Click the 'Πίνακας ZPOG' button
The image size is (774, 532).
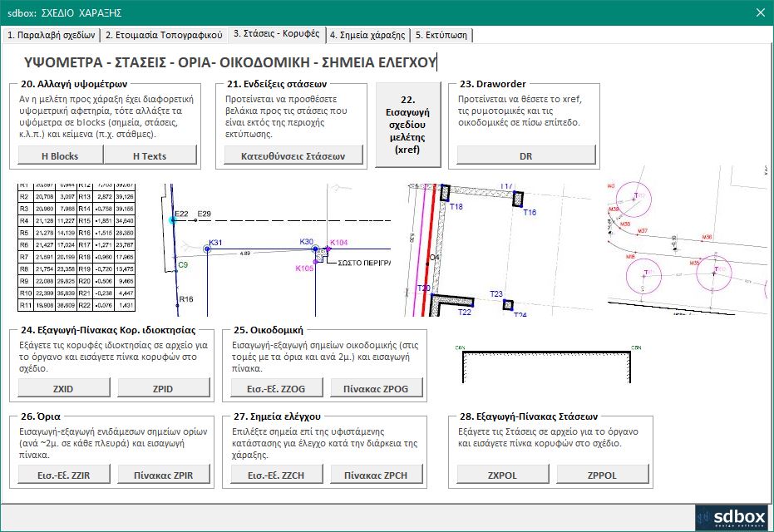(x=375, y=387)
